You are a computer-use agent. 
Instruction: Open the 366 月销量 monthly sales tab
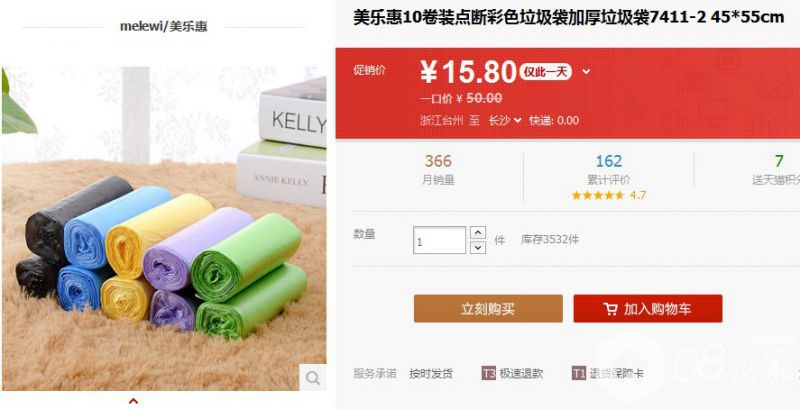point(438,170)
